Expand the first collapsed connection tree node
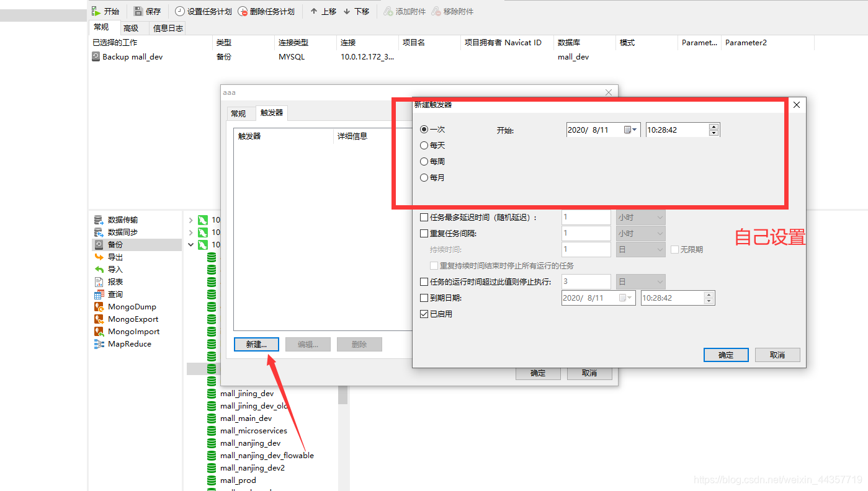The width and height of the screenshot is (868, 491). (x=191, y=220)
